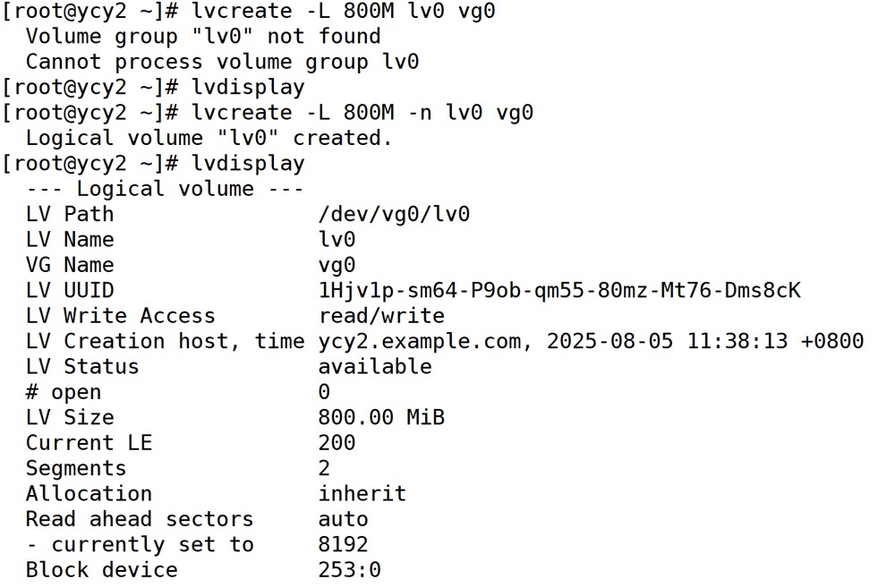Click the creation timestamp 2025-08-05 11:38:13
This screenshot has height=588, width=895.
coord(668,341)
